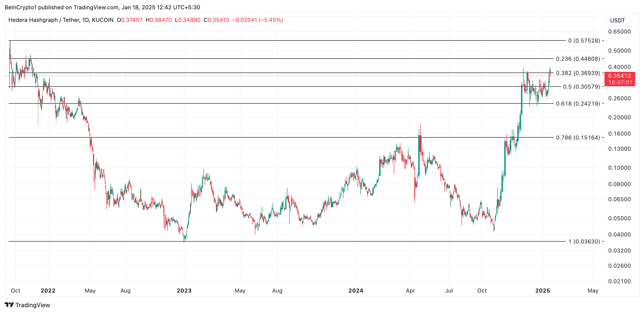This screenshot has width=644, height=313.
Task: Select the 1 (0.03630) Fibonacci label
Action: point(584,242)
